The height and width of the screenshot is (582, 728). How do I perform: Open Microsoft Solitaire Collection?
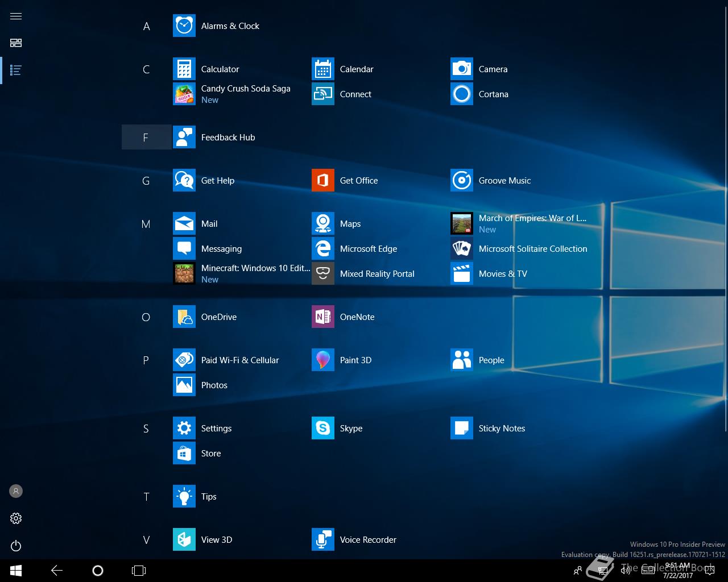pos(462,249)
